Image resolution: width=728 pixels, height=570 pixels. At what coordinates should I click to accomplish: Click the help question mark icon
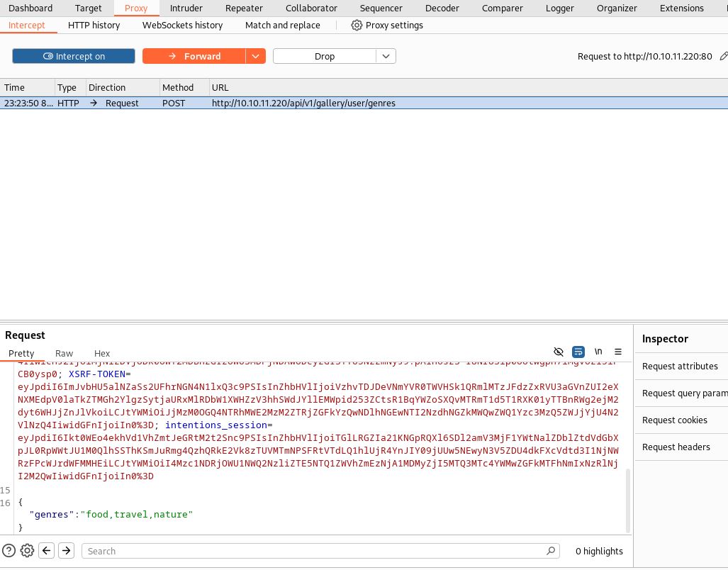click(9, 551)
